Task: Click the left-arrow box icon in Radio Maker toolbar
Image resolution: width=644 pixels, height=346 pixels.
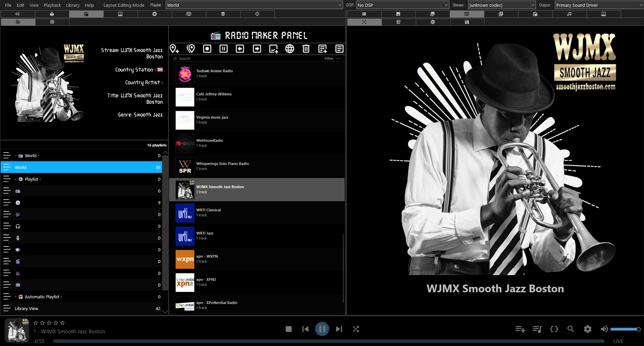Action: (x=240, y=49)
